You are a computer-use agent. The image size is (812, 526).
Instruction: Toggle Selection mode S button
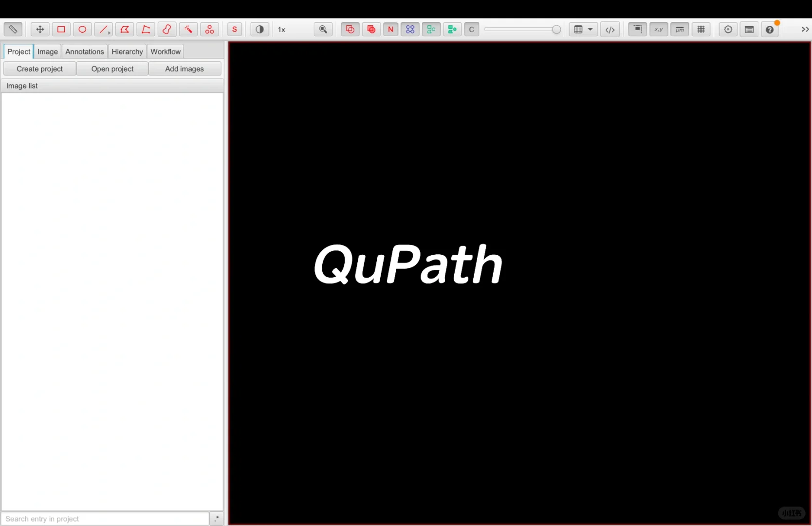[x=235, y=30]
